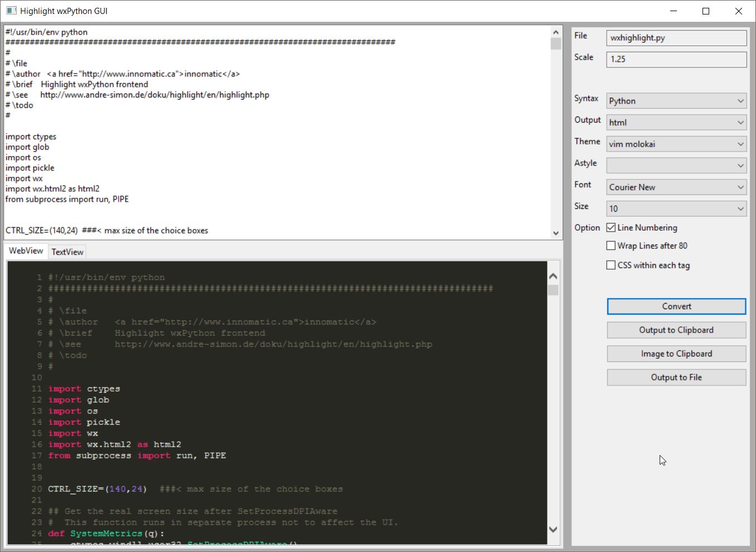Enable CSS within each tag
Viewport: 756px width, 552px height.
click(x=611, y=265)
